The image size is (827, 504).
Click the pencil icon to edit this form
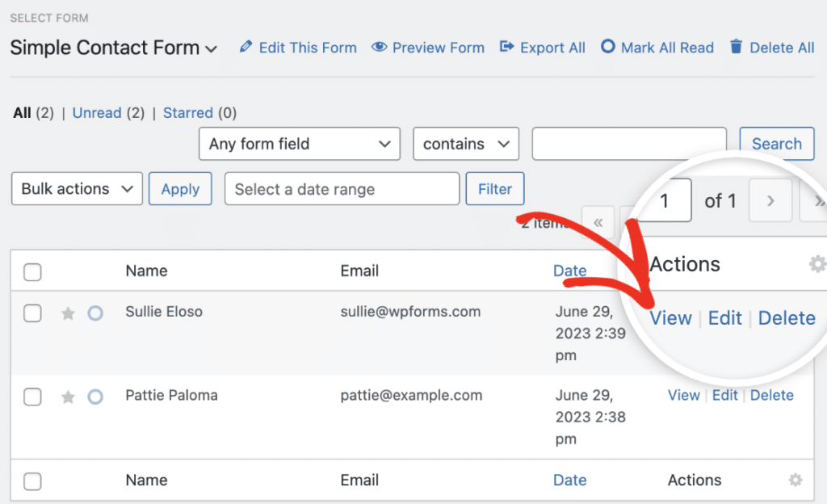pos(246,48)
